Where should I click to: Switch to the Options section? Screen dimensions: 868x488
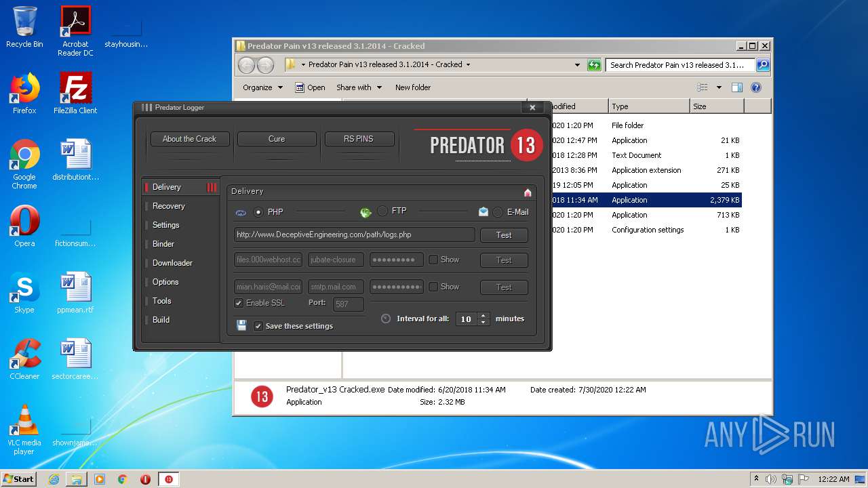(165, 282)
